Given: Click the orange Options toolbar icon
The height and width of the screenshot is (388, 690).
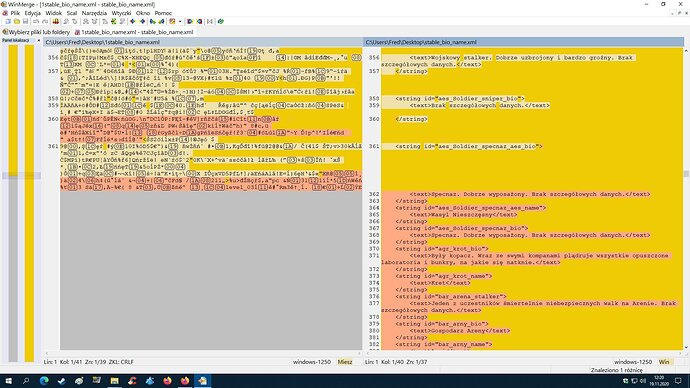Looking at the screenshot, I should coord(172,21).
